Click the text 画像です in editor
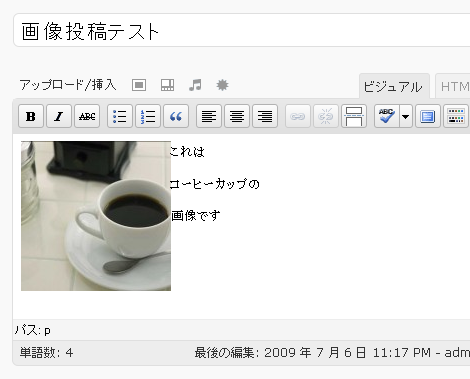Viewport: 470px width, 379px height. click(x=195, y=216)
